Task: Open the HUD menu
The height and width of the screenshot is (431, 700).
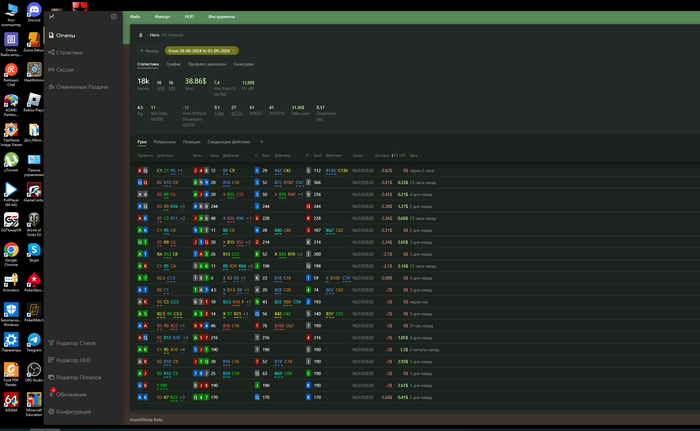Action: (189, 17)
